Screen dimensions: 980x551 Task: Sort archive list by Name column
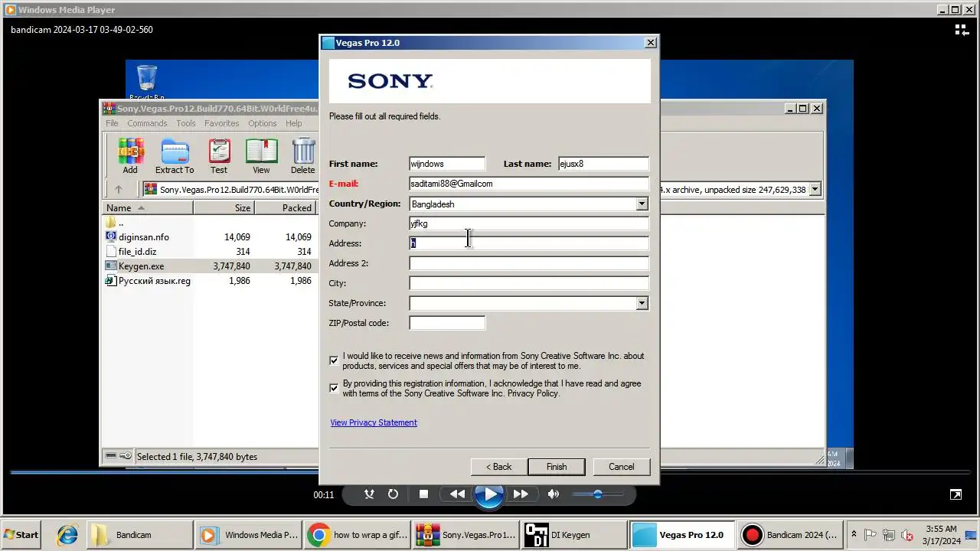[148, 208]
